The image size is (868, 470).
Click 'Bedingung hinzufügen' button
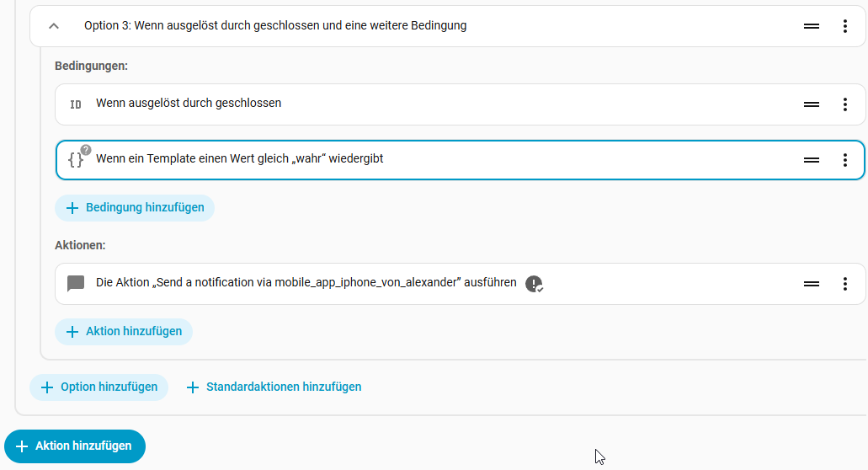click(135, 207)
